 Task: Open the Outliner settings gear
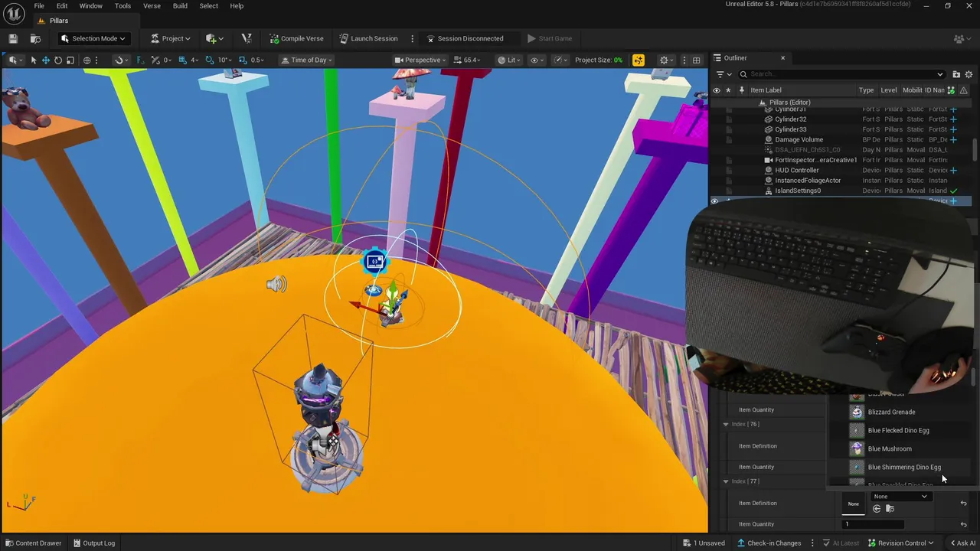[969, 74]
